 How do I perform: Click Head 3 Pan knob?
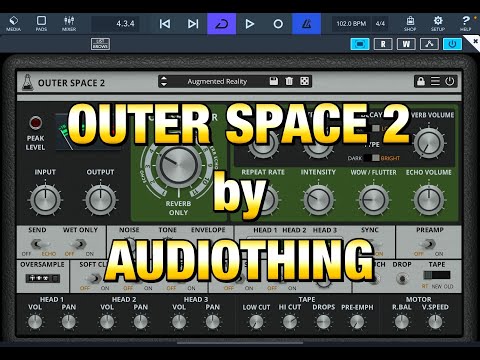(213, 322)
